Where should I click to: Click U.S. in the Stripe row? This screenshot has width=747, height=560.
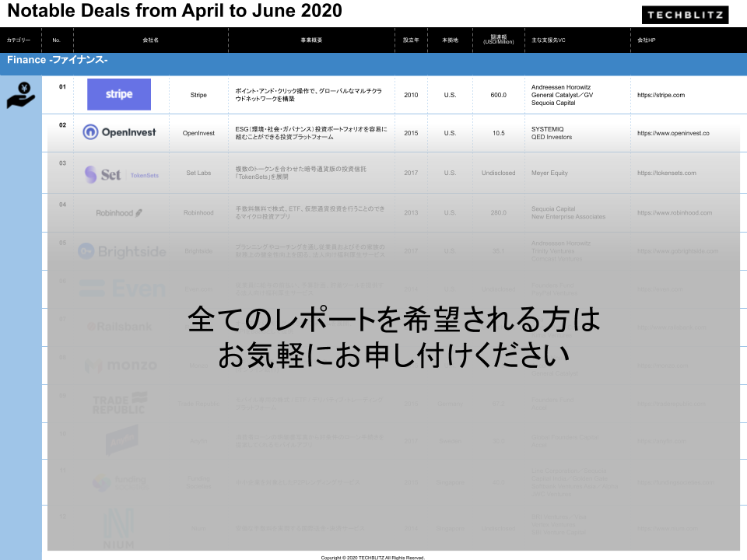(451, 95)
